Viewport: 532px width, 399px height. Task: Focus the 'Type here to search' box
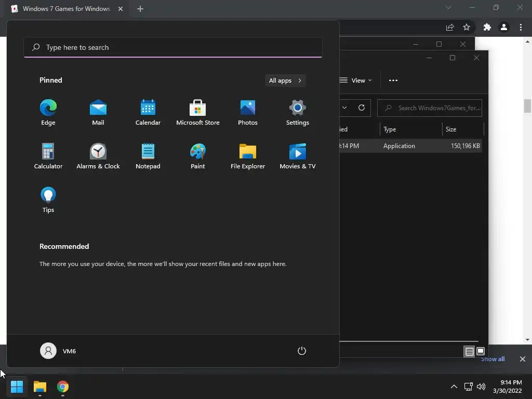[x=173, y=47]
